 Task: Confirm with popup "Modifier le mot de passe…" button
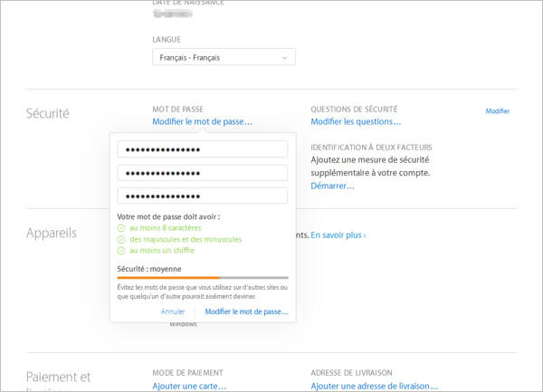coord(246,311)
